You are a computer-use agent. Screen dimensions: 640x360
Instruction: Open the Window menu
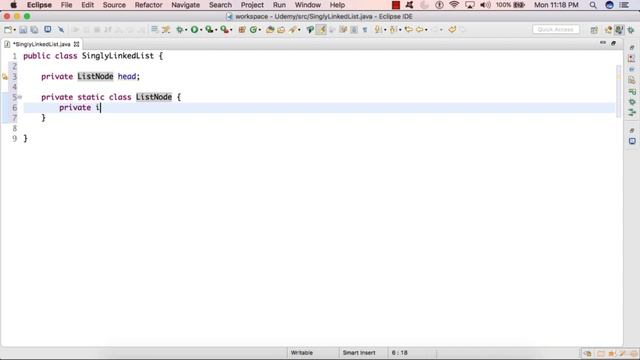tap(308, 5)
